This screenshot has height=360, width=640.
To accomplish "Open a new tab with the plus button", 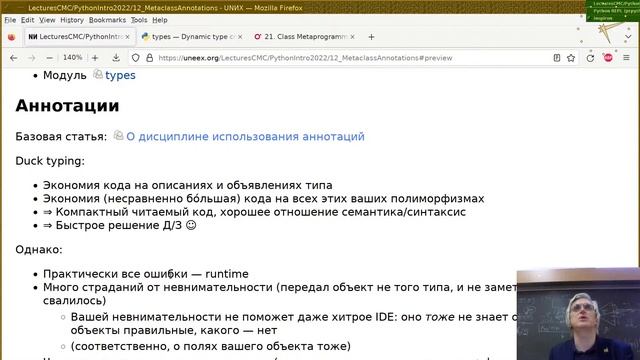I will tap(371, 37).
